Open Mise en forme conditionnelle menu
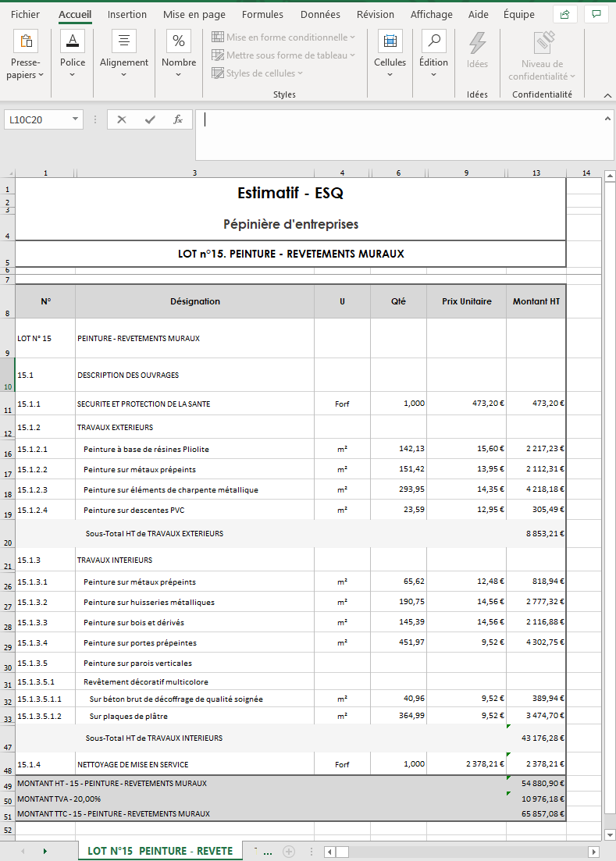The width and height of the screenshot is (616, 861). coord(284,37)
